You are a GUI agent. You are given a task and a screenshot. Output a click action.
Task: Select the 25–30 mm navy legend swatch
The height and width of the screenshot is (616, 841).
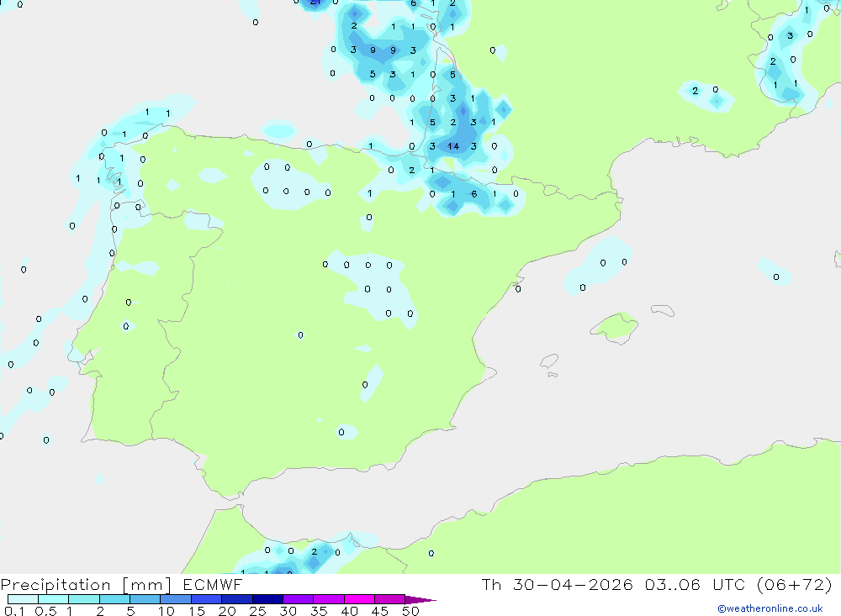click(x=267, y=599)
